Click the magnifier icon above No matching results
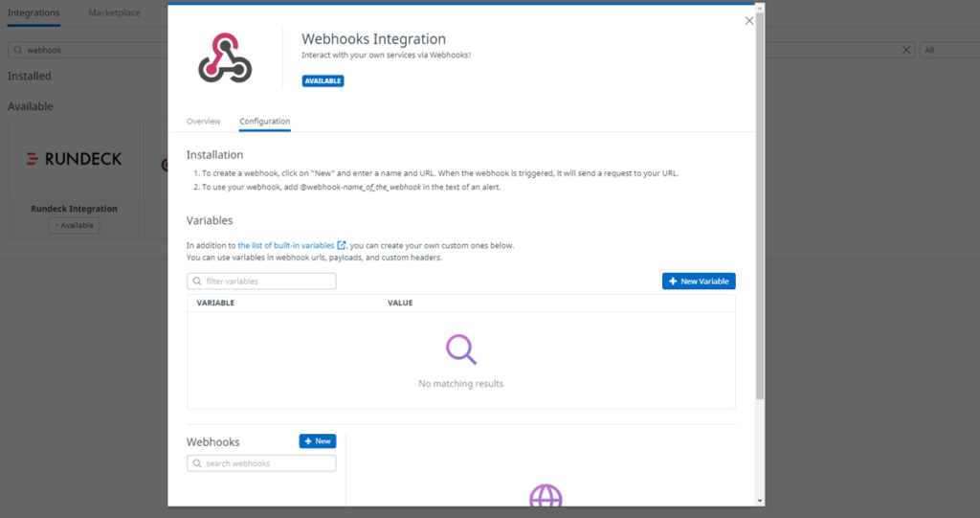Viewport: 980px width, 518px height. 461,349
